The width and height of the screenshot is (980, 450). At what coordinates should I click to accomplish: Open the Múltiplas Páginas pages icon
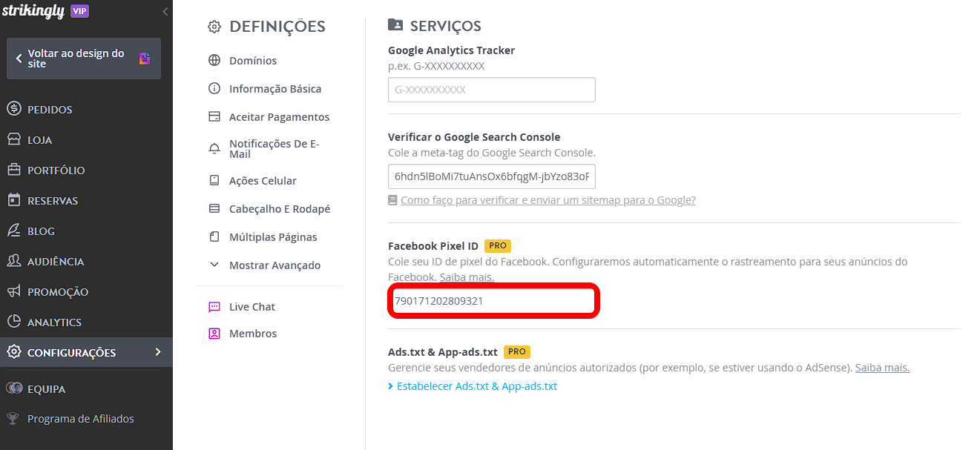coord(214,237)
